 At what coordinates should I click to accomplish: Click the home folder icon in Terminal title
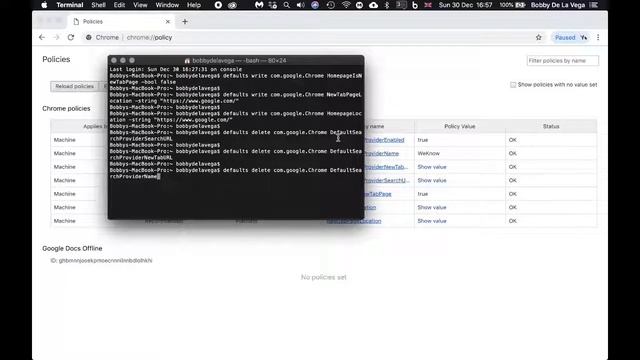187,60
